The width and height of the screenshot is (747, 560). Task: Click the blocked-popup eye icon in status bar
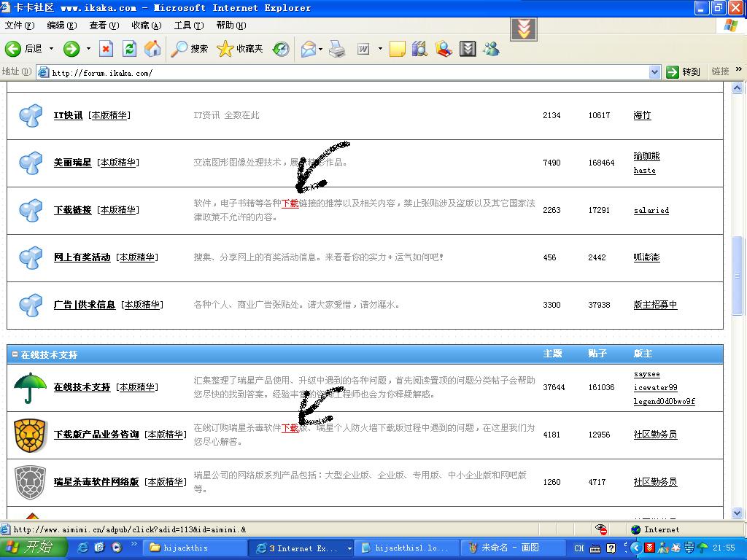[x=601, y=529]
